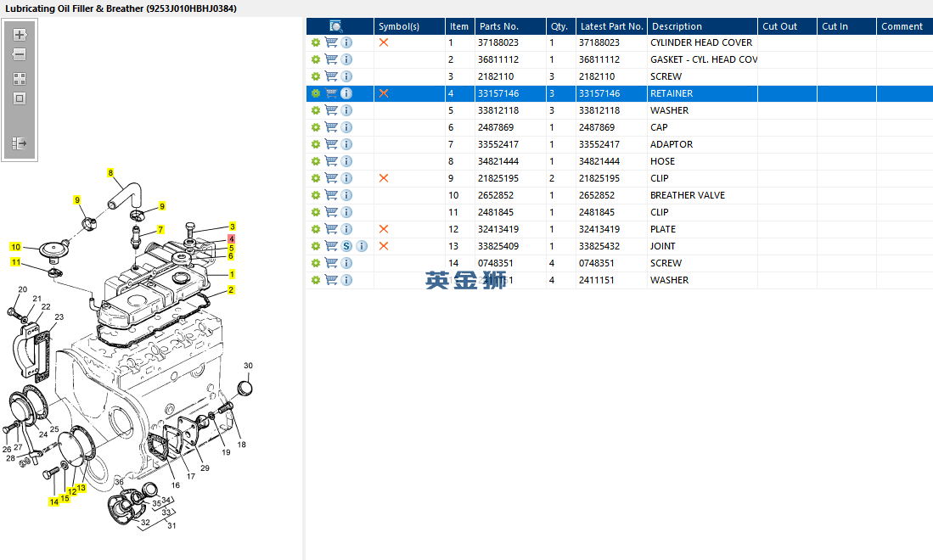Click description ADAPTOR
Viewport: 933px width, 560px height.
click(x=672, y=144)
